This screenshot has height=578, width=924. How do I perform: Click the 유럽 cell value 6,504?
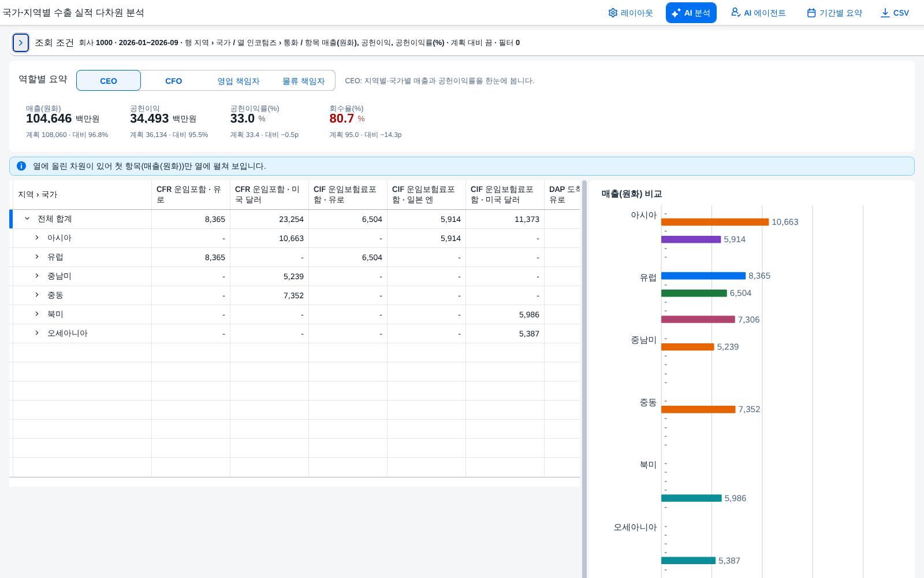click(x=372, y=257)
